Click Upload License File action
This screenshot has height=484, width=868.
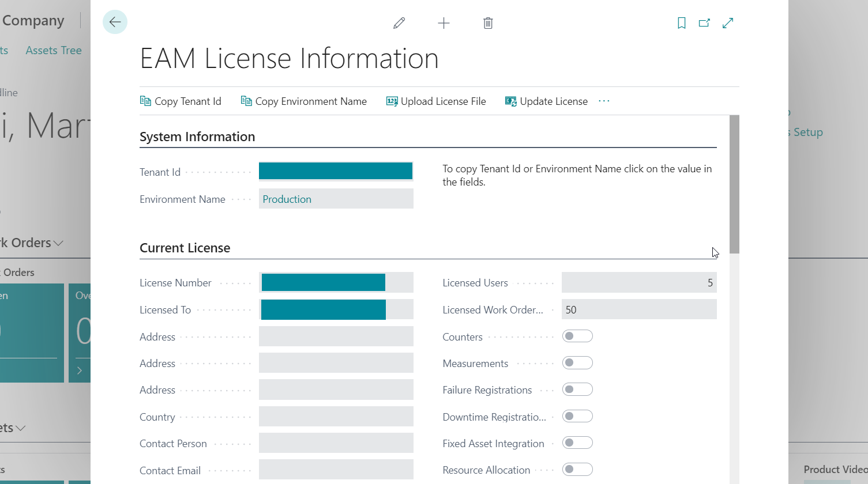pos(436,101)
